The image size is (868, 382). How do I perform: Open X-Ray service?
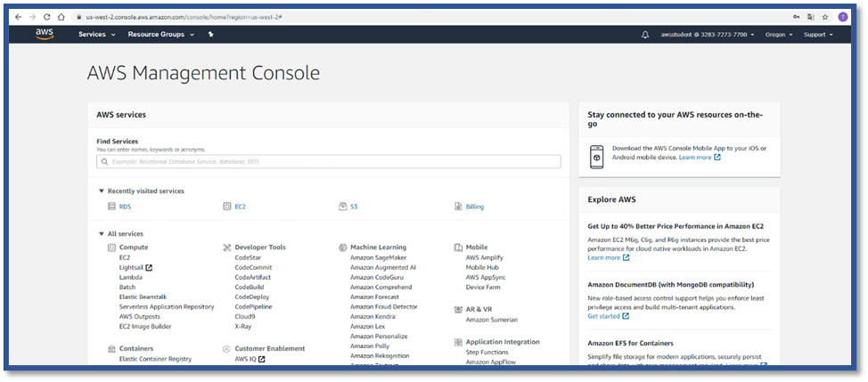pos(243,327)
